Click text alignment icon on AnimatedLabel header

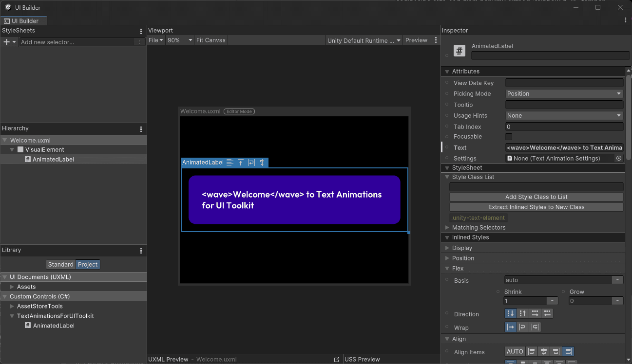230,163
